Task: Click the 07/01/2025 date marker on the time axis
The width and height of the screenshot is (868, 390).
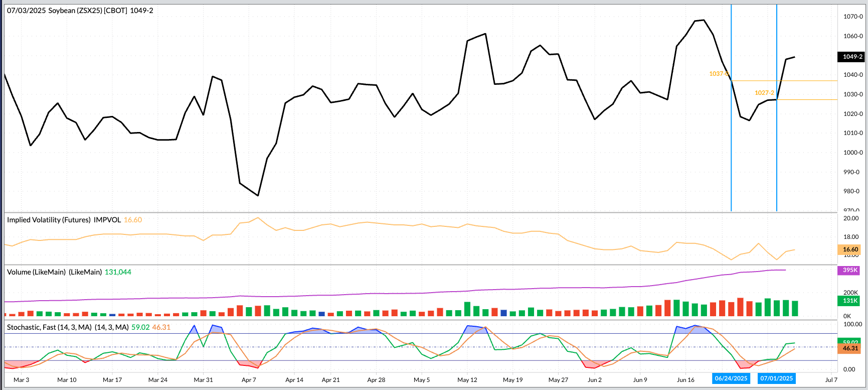Action: pos(776,379)
